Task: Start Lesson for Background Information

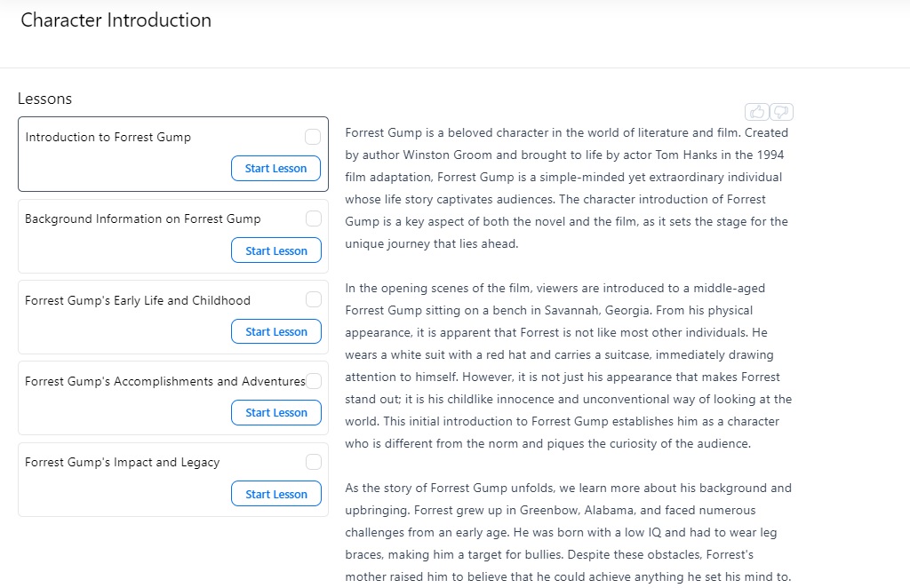Action: click(275, 250)
